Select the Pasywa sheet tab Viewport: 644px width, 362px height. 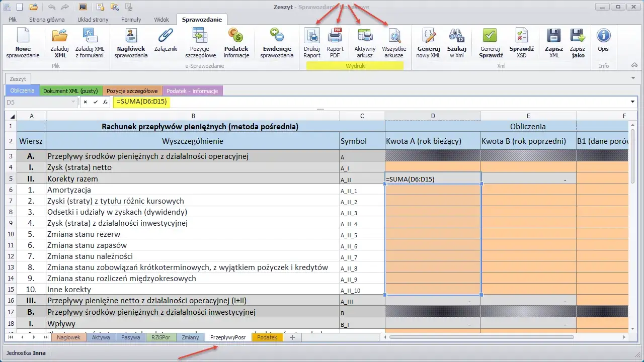tap(130, 337)
